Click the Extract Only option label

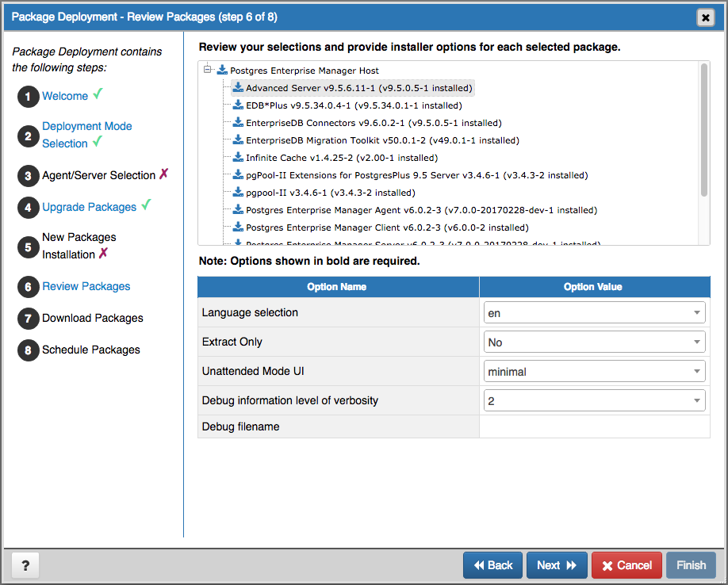click(232, 342)
